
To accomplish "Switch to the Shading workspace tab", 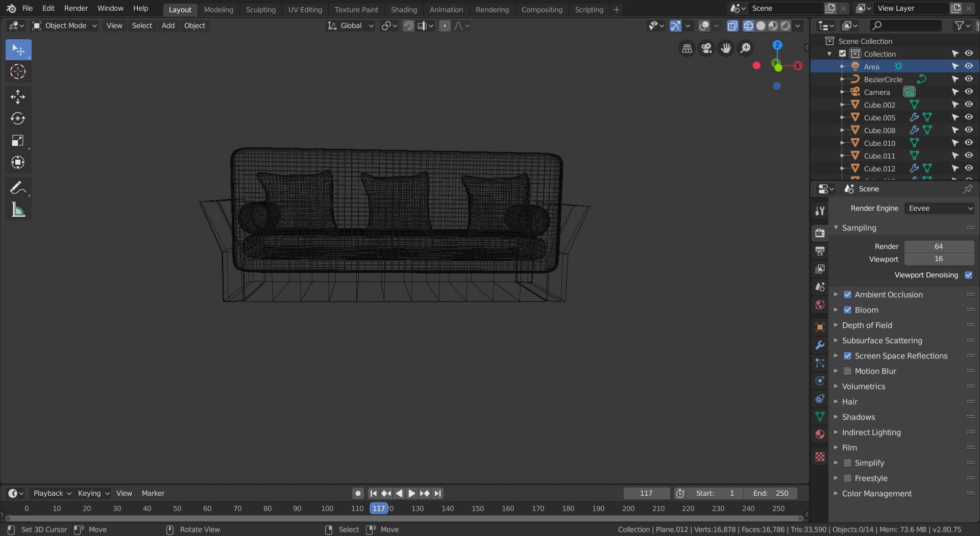I will click(404, 9).
